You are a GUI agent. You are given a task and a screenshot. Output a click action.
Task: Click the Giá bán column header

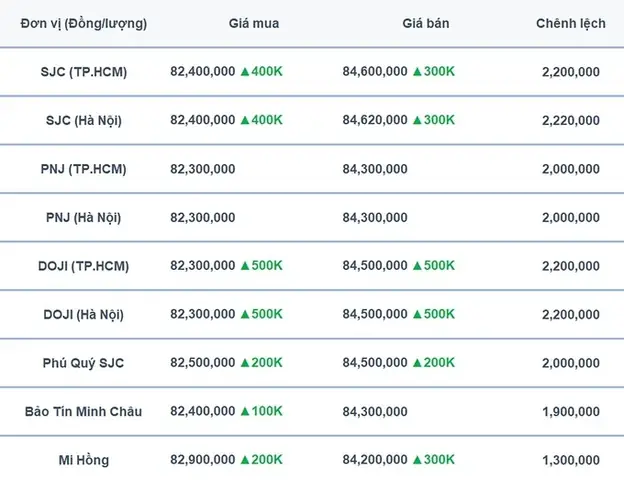[x=426, y=23]
